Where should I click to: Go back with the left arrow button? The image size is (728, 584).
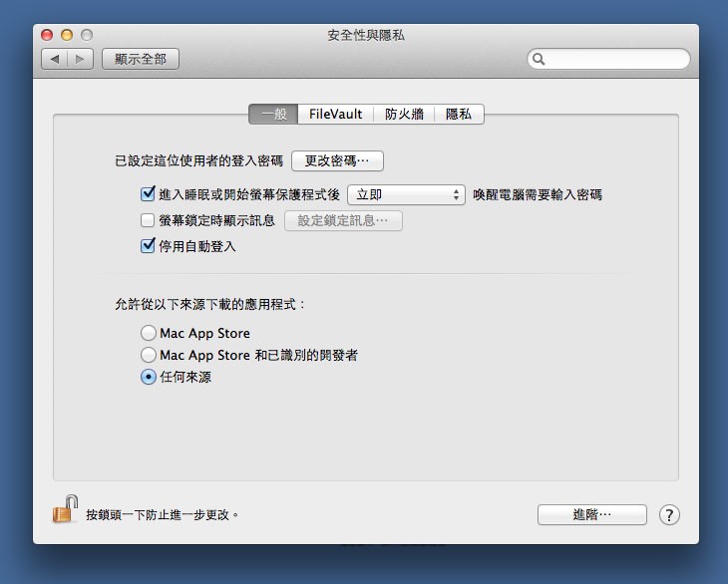pos(55,59)
